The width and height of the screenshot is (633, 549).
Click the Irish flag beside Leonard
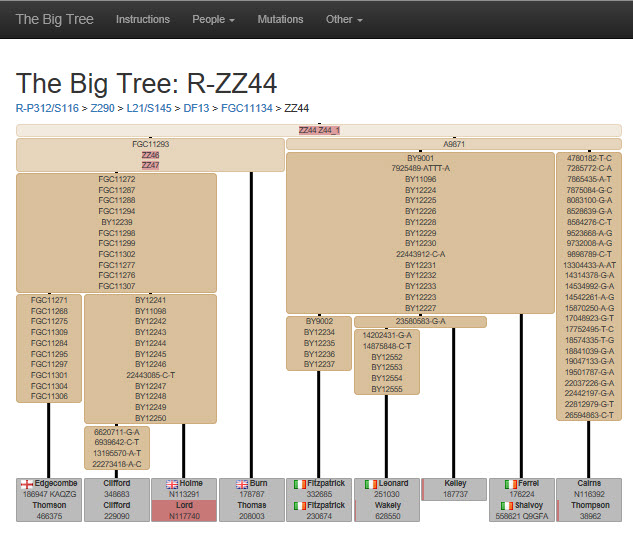[371, 484]
